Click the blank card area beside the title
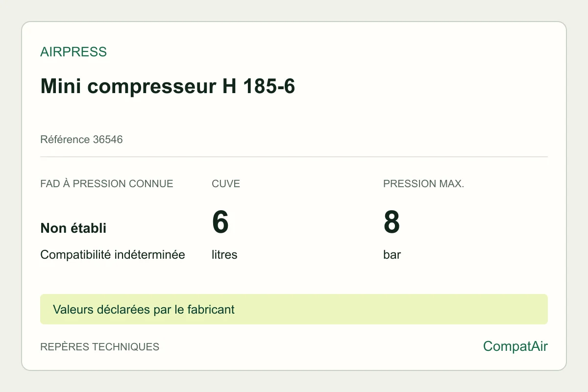The height and width of the screenshot is (392, 588). coord(421,86)
